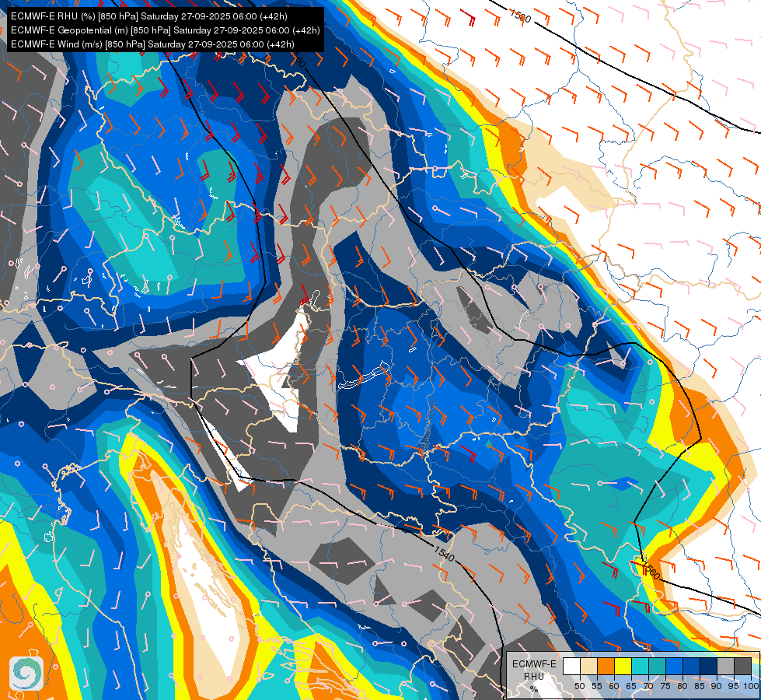Click the 1560 contour label at lower right

pos(651,569)
